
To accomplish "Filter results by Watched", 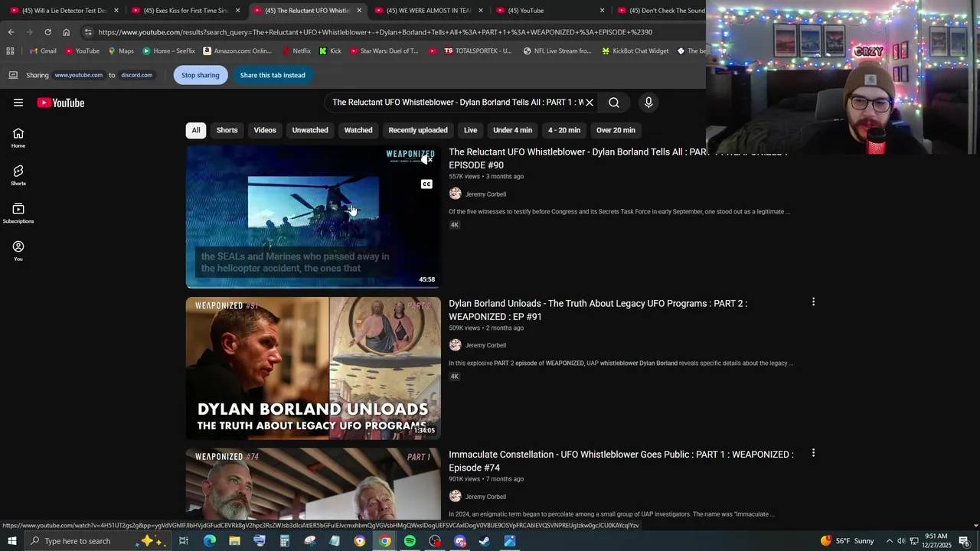I will coord(358,130).
